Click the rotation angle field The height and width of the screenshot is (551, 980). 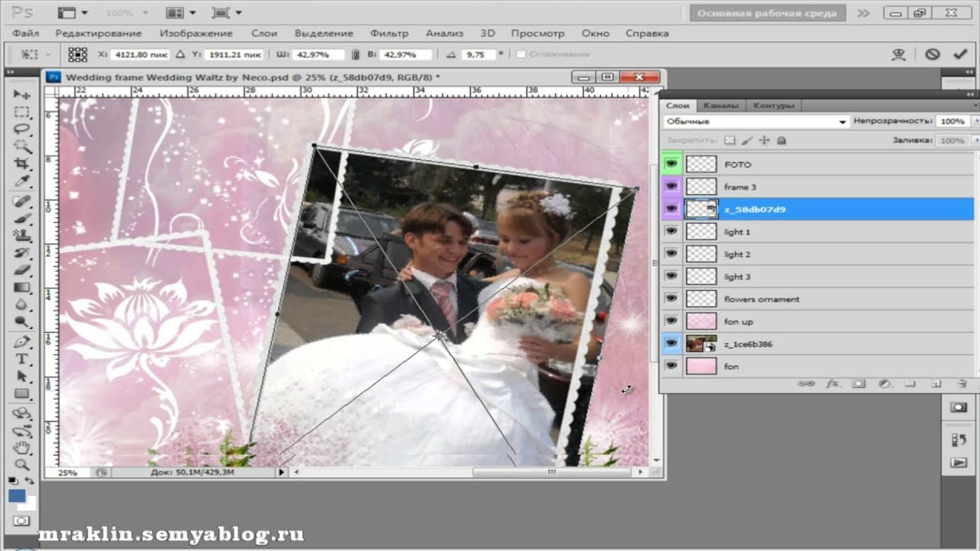[x=478, y=54]
